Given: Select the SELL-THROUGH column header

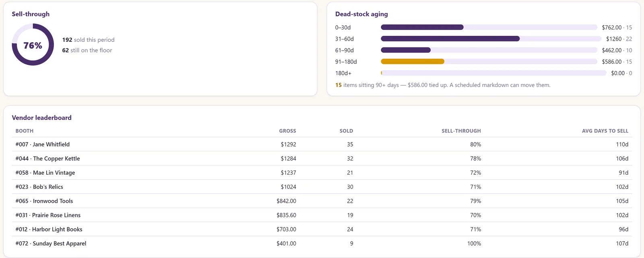Looking at the screenshot, I should 461,131.
